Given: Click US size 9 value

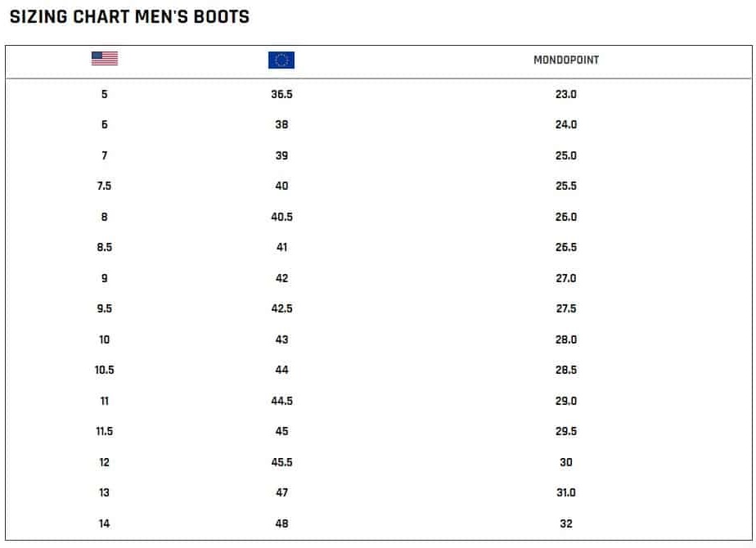Looking at the screenshot, I should click(x=105, y=278).
